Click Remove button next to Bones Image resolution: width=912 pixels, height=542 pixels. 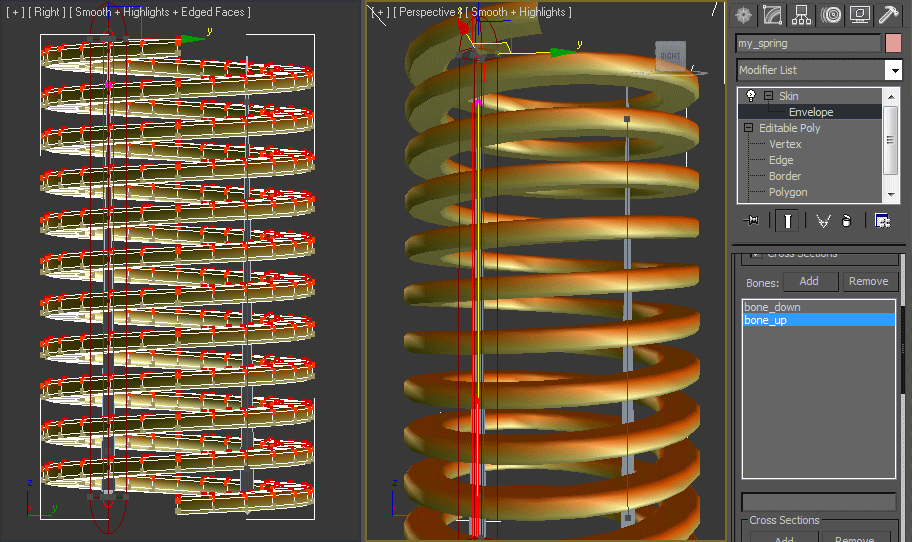coord(867,282)
